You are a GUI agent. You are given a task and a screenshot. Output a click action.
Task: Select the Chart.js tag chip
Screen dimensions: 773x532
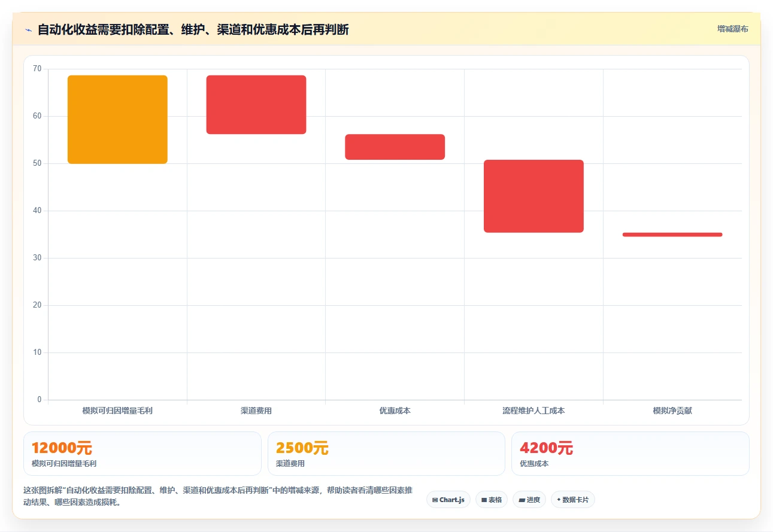pos(448,500)
